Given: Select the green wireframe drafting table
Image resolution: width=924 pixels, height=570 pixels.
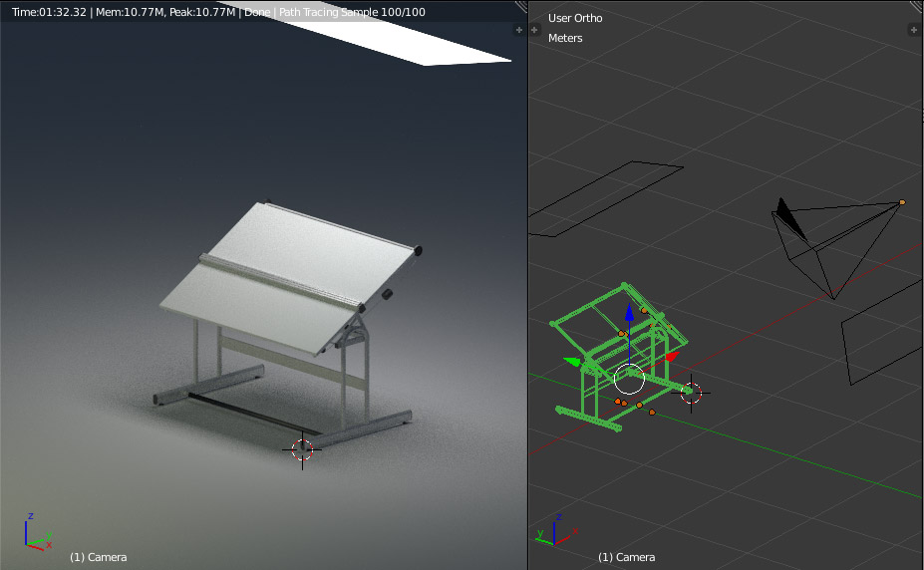Looking at the screenshot, I should [619, 359].
